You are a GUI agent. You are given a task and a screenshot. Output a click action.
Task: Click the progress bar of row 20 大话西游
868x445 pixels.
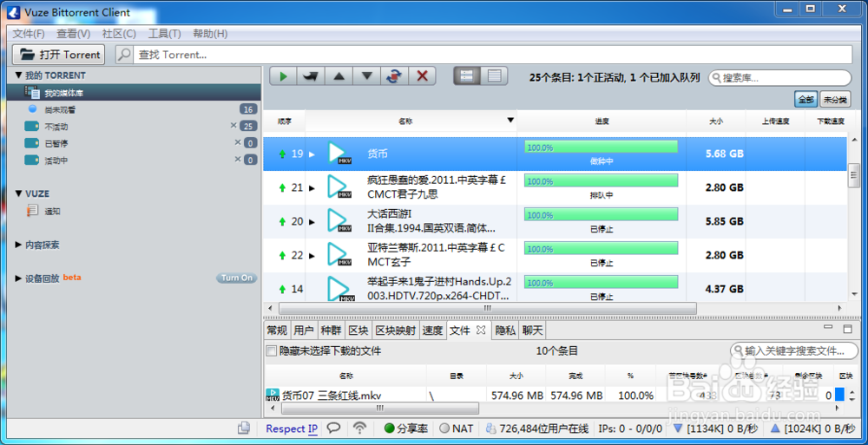pyautogui.click(x=602, y=215)
